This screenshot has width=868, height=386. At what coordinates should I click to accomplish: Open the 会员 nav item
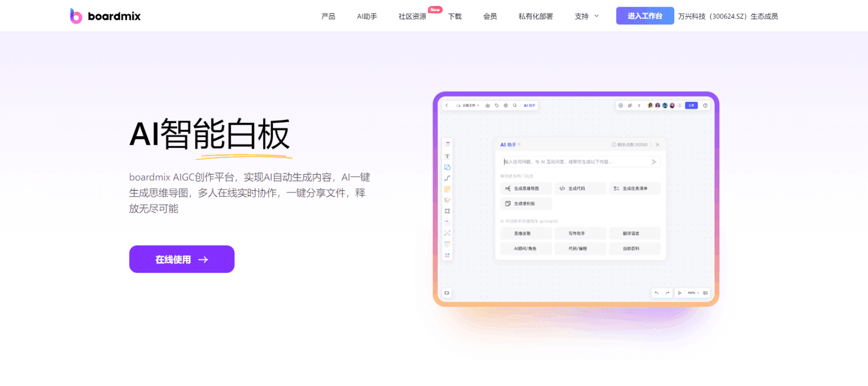490,16
